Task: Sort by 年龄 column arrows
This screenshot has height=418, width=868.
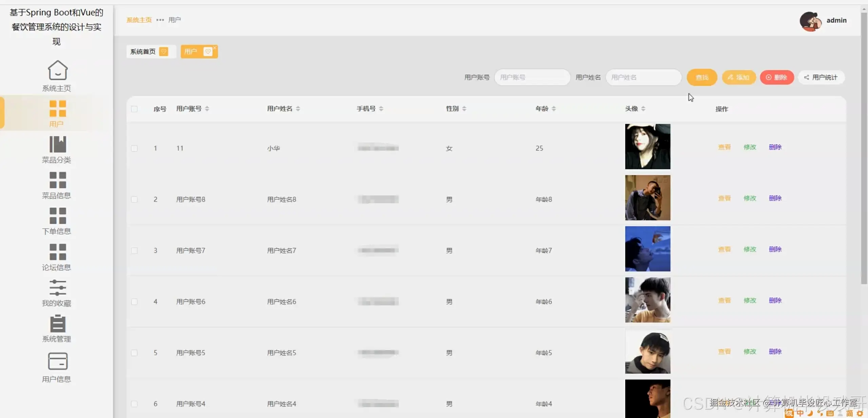Action: pyautogui.click(x=554, y=109)
